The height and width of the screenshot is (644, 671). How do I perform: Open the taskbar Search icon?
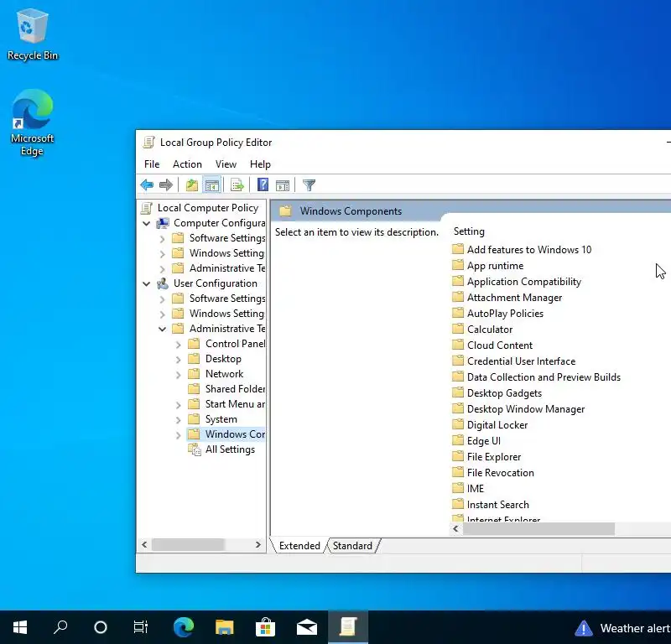coord(60,628)
